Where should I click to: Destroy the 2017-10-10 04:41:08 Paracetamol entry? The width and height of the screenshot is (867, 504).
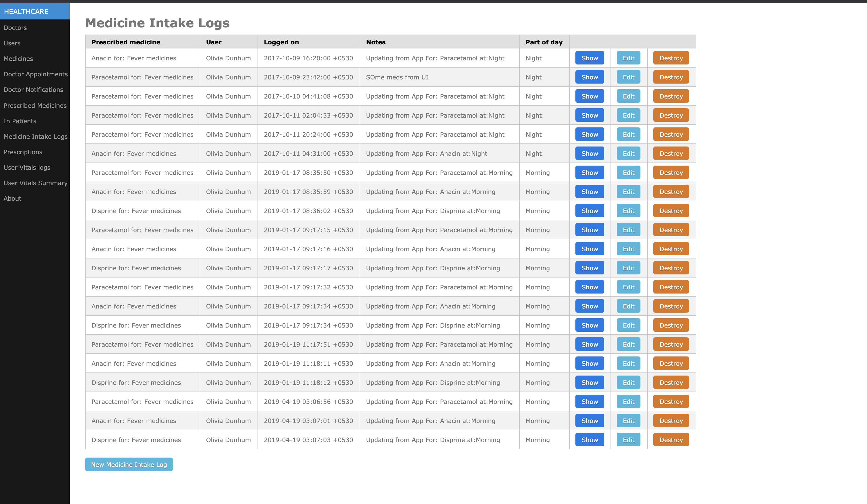coord(671,96)
